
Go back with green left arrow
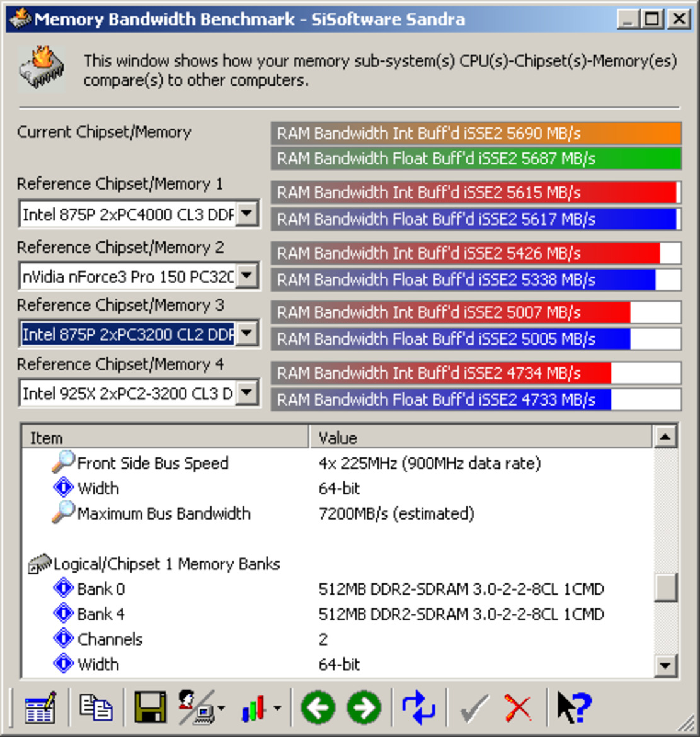tap(318, 707)
